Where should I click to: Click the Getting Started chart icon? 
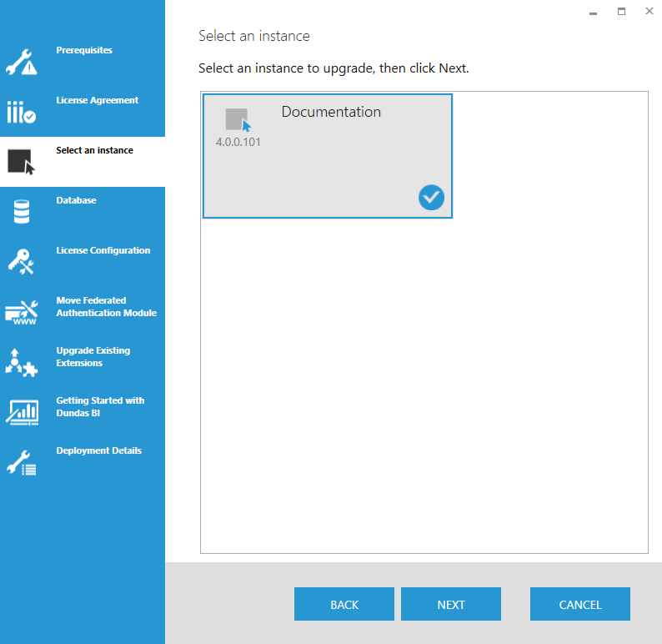pos(22,412)
